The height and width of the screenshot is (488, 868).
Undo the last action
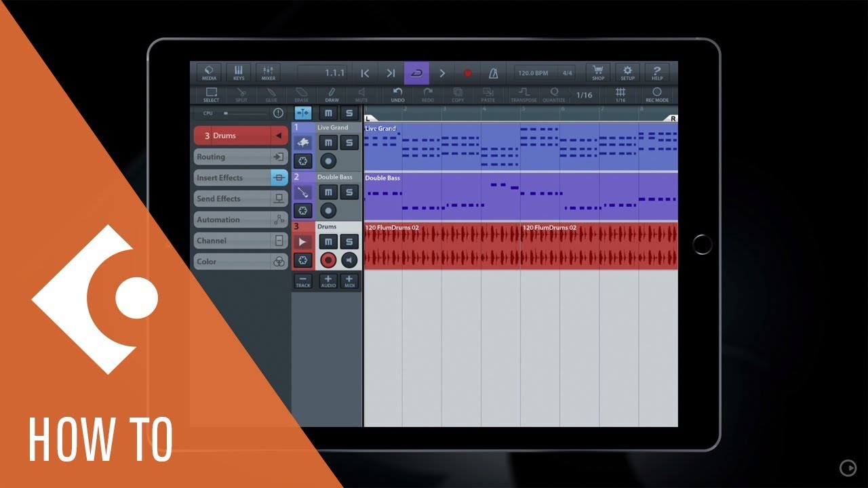(x=398, y=95)
